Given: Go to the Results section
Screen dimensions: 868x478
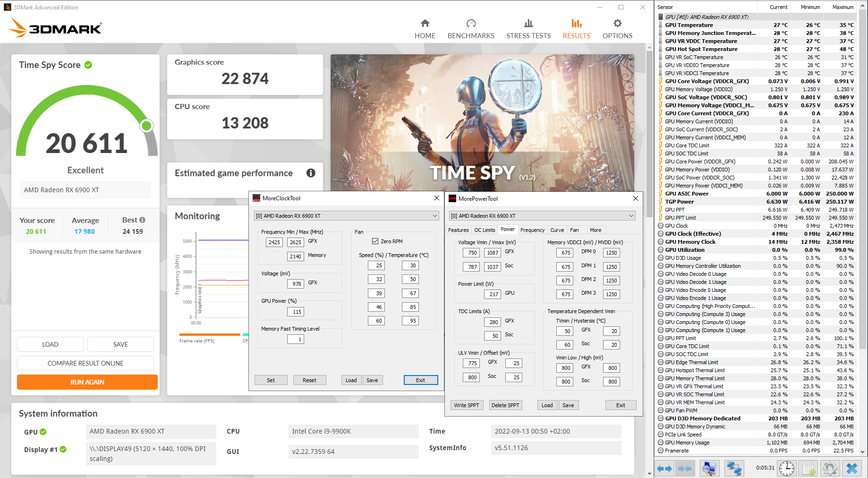Looking at the screenshot, I should (x=576, y=28).
